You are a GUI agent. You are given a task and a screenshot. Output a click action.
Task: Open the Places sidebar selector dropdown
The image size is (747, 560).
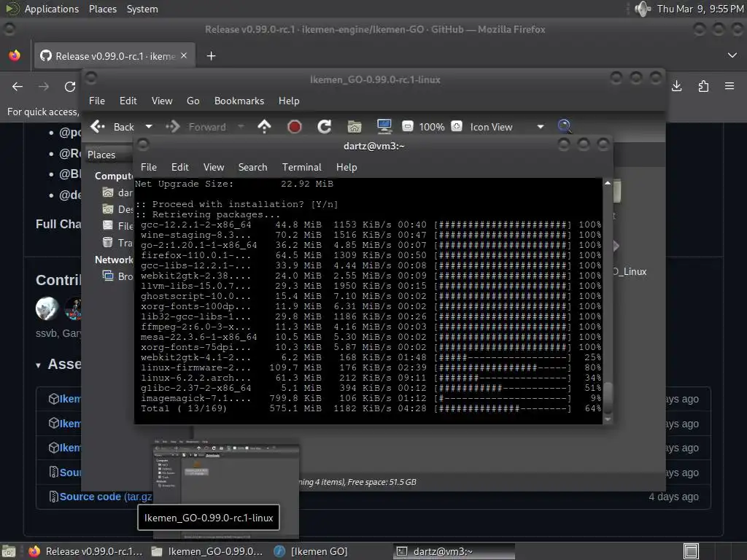[109, 155]
